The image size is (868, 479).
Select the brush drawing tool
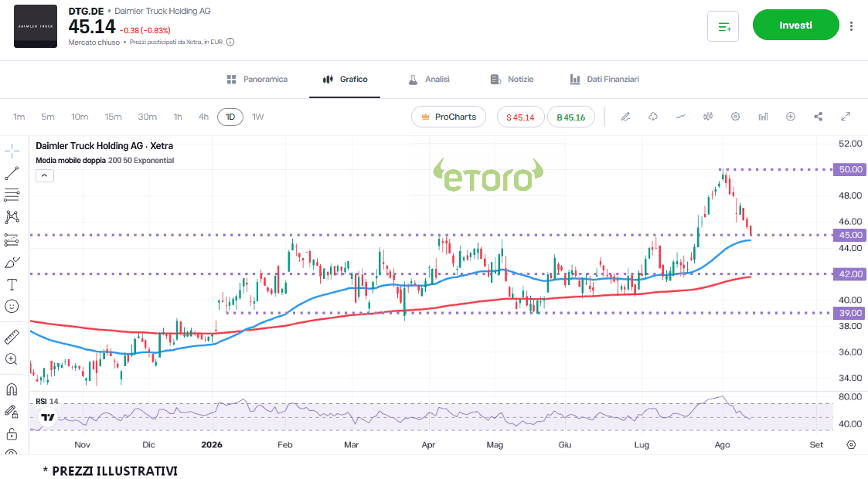point(12,262)
